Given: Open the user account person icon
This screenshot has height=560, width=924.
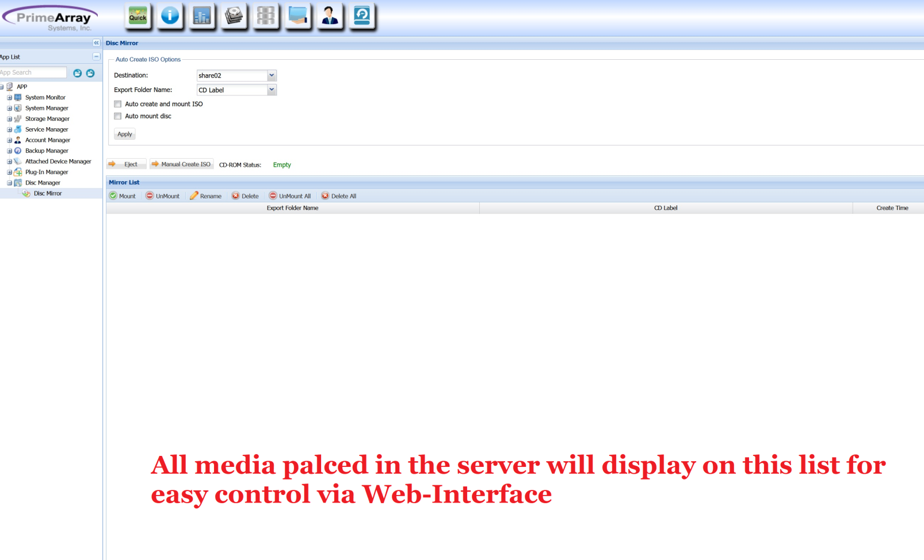Looking at the screenshot, I should [330, 16].
